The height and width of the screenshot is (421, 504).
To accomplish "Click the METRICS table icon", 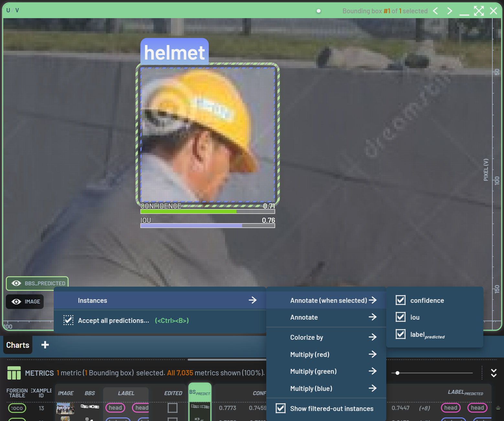I will [x=14, y=373].
